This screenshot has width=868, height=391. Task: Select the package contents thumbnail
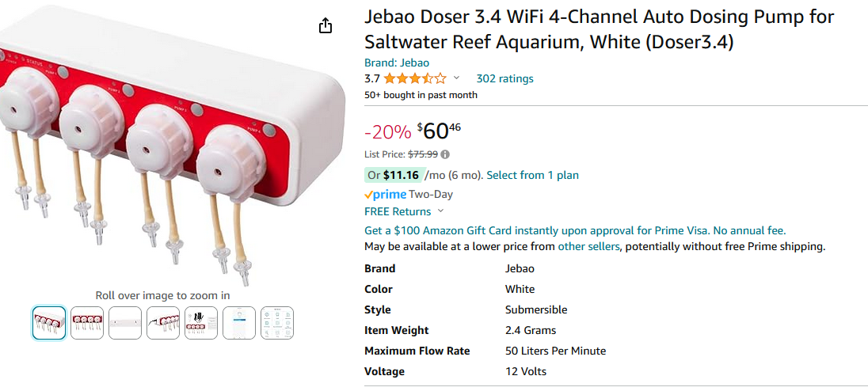[201, 323]
